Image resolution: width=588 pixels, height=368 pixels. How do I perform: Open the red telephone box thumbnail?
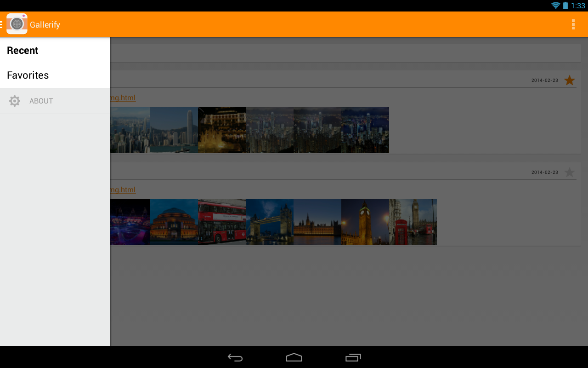(413, 222)
